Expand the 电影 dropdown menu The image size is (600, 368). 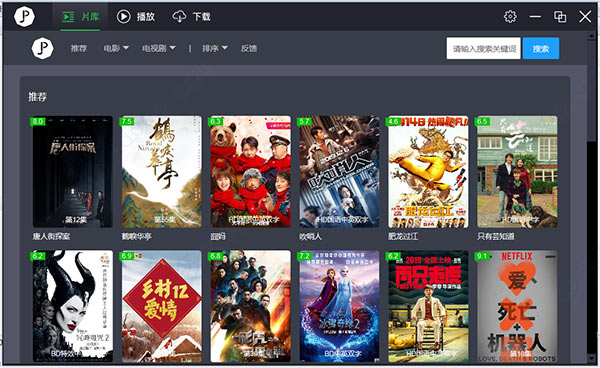[116, 48]
